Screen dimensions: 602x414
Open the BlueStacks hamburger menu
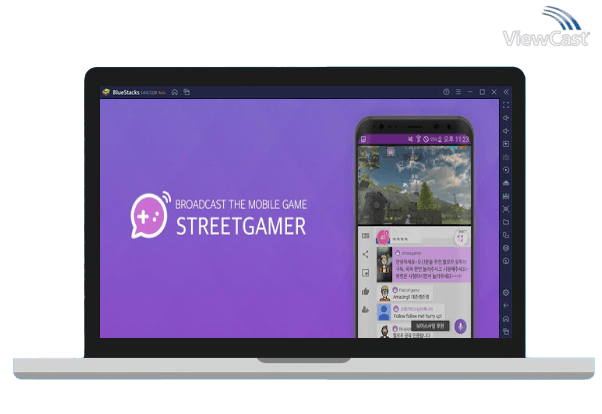click(458, 92)
